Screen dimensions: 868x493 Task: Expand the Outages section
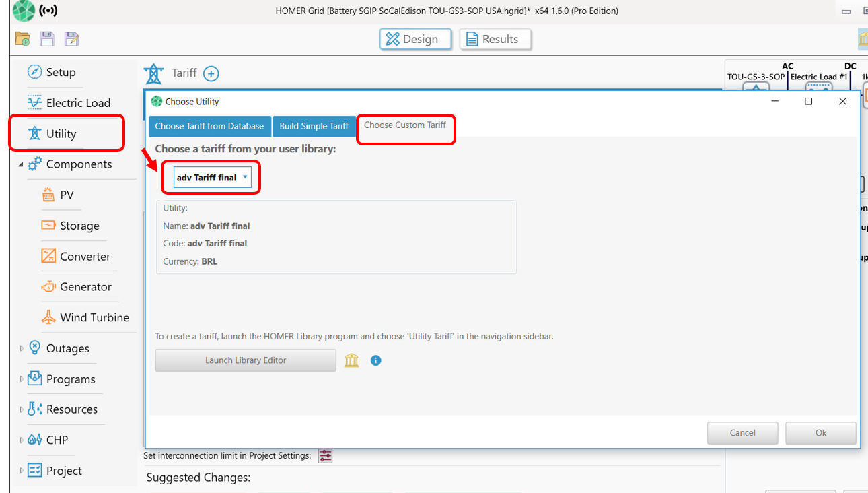click(22, 348)
